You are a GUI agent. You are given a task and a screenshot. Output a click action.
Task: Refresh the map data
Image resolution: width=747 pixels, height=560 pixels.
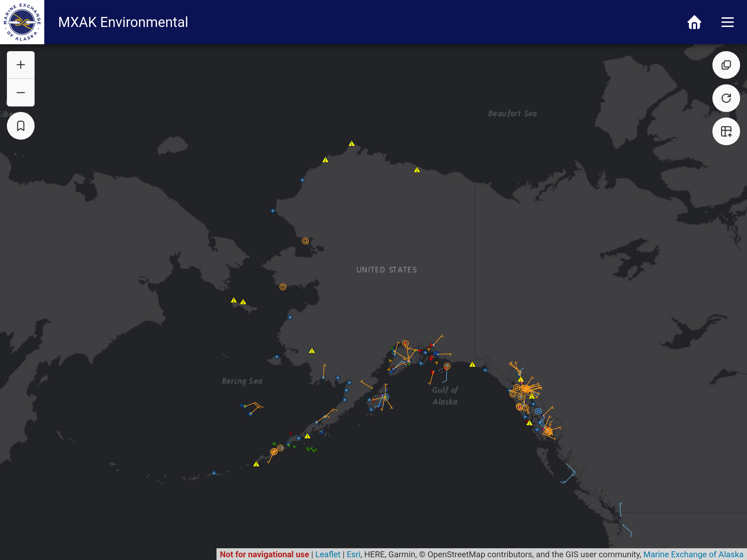(726, 98)
